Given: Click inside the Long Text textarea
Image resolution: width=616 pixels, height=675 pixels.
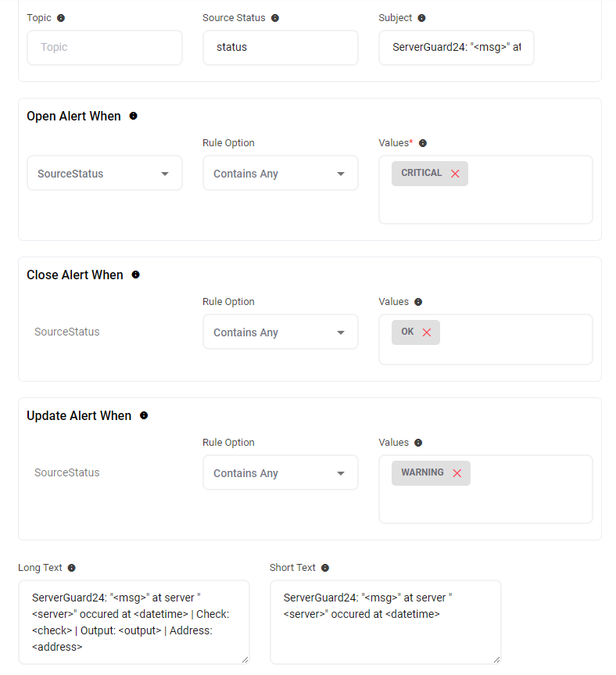Looking at the screenshot, I should (133, 622).
